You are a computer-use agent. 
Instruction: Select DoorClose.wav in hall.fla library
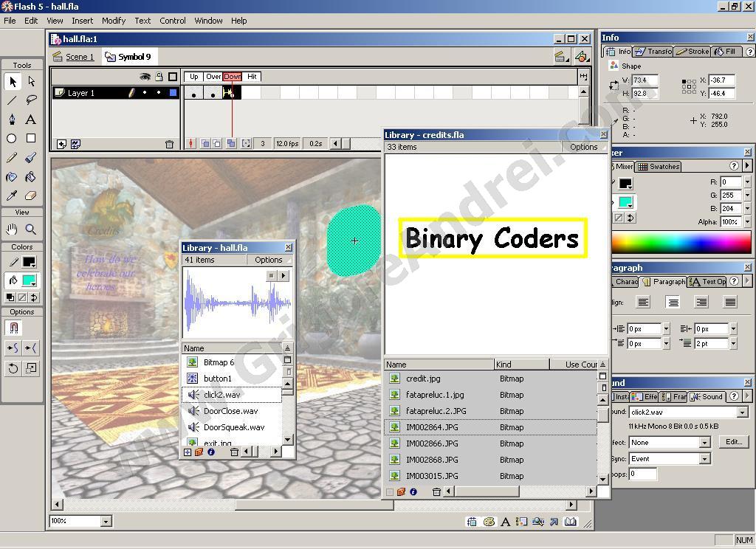[230, 411]
